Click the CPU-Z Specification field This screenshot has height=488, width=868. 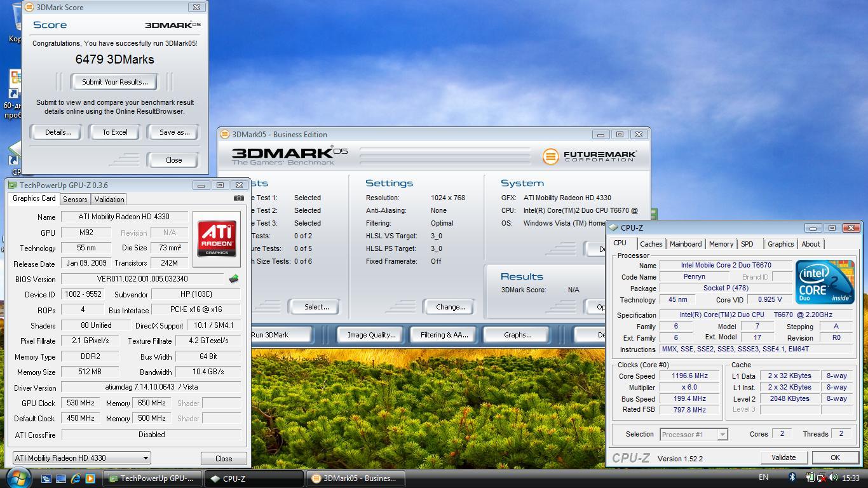(756, 315)
